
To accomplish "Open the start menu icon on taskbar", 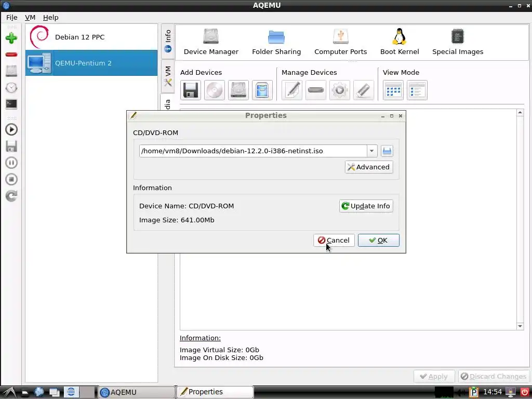I will (x=9, y=392).
